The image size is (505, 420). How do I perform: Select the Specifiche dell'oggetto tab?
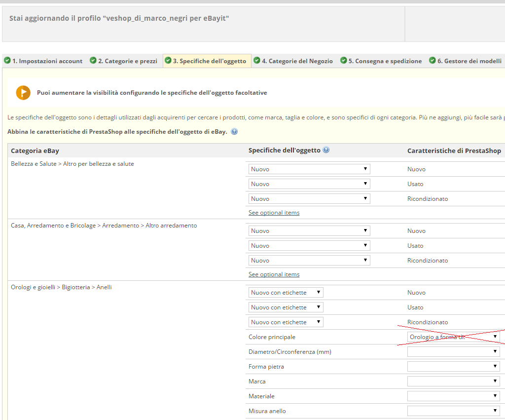(x=207, y=61)
